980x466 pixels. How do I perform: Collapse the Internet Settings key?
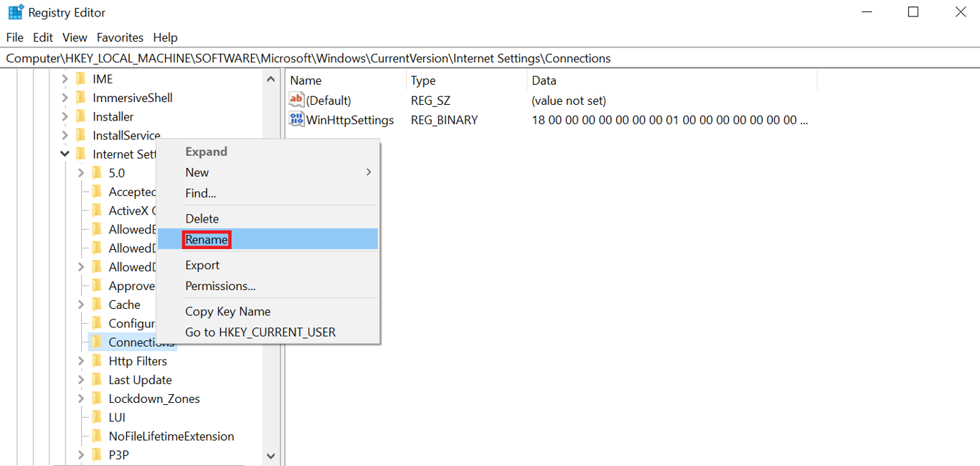click(65, 153)
